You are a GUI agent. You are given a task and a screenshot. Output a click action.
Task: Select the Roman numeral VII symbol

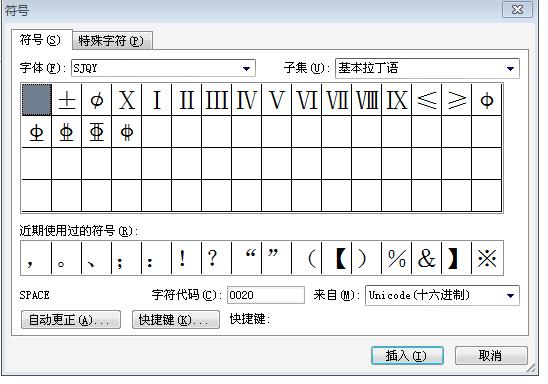pyautogui.click(x=337, y=100)
